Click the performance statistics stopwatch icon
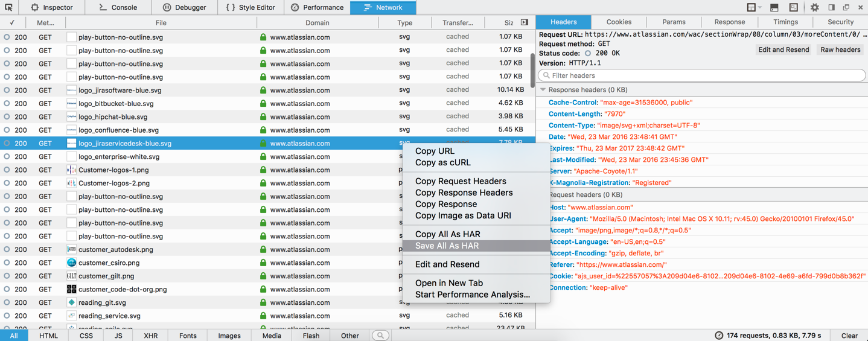This screenshot has width=868, height=341. (x=718, y=336)
